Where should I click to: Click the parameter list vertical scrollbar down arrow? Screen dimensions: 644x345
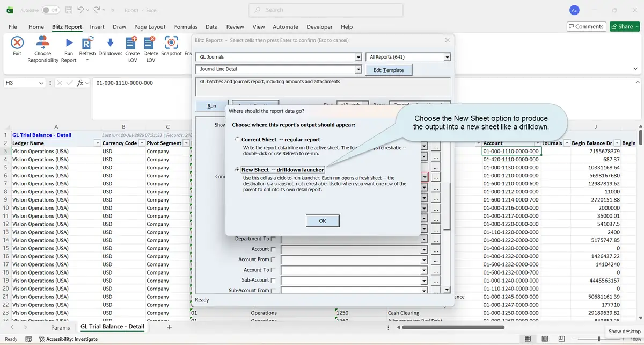coord(448,290)
